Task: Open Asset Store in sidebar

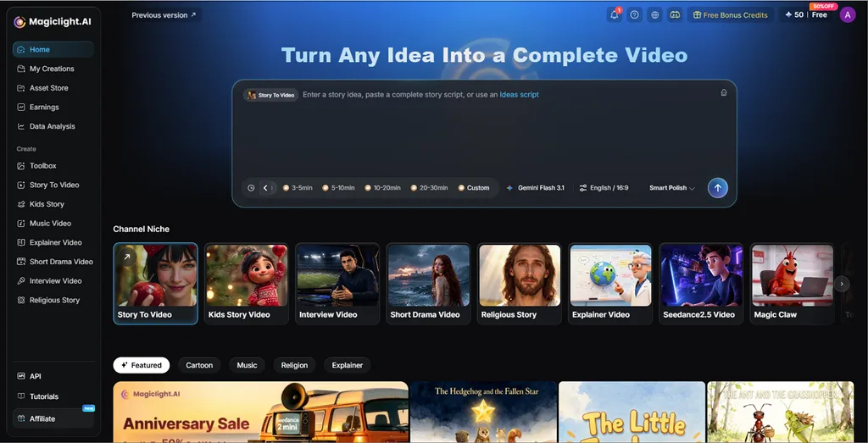Action: coord(53,88)
